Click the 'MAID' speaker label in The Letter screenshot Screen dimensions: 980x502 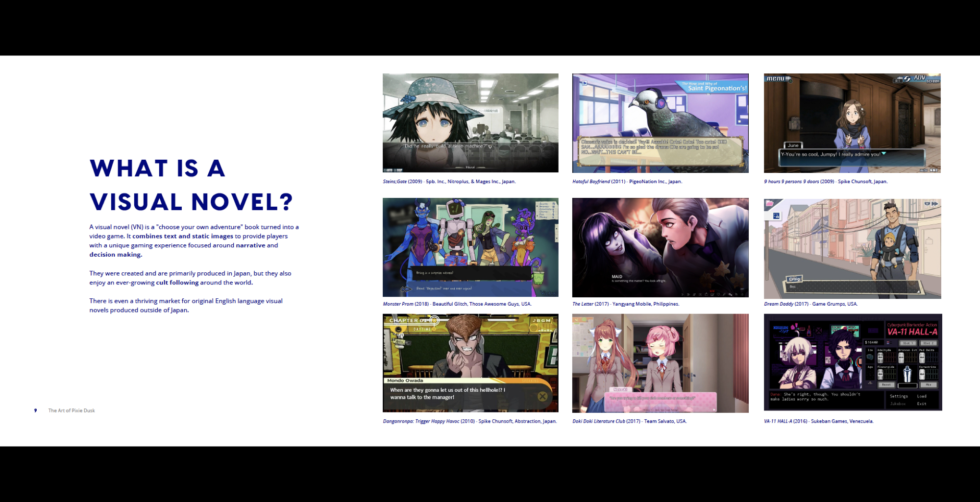click(x=616, y=277)
